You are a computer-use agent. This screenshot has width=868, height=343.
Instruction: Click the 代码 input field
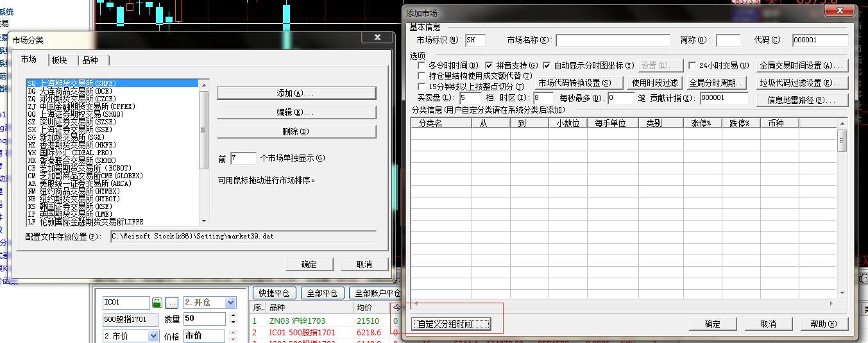[x=820, y=40]
